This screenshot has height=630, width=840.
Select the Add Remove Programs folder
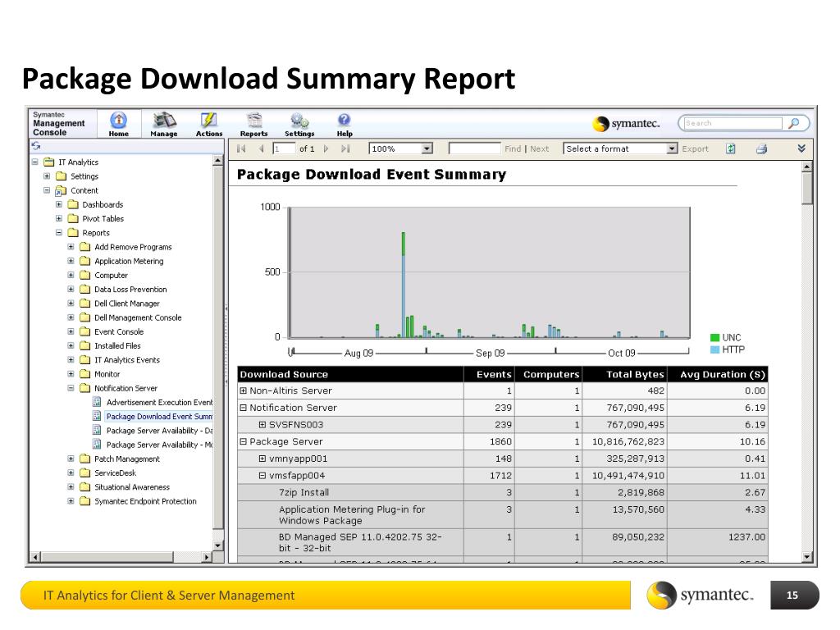click(133, 247)
